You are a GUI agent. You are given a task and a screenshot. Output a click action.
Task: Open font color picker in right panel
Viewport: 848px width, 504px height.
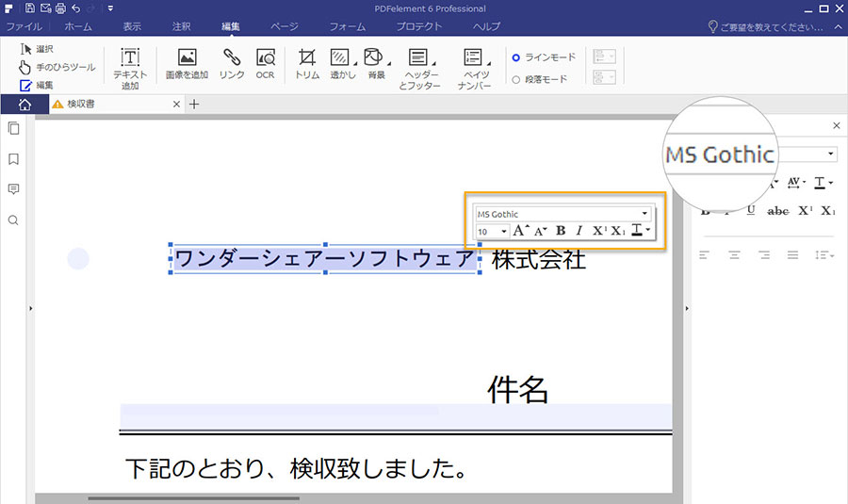coord(824,183)
